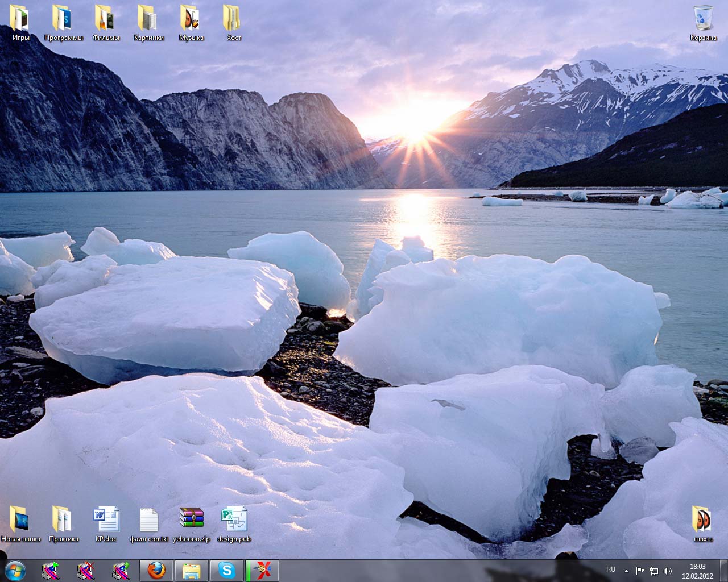Open Firefox from the taskbar
The width and height of the screenshot is (728, 582).
pyautogui.click(x=156, y=570)
